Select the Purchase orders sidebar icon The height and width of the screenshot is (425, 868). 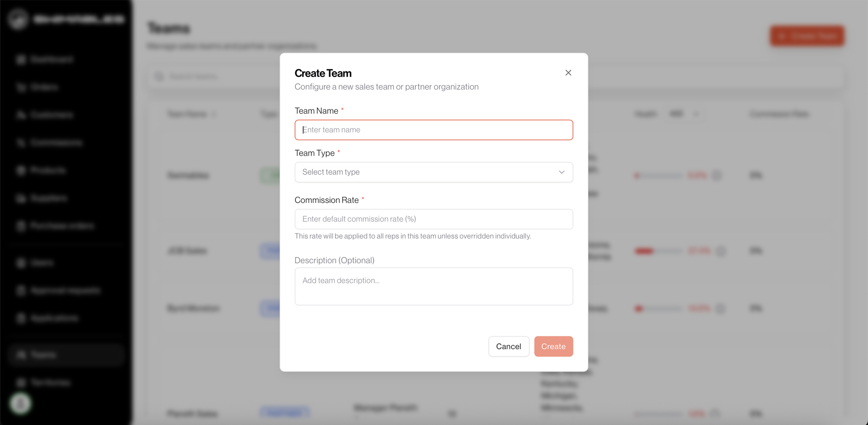coord(21,226)
